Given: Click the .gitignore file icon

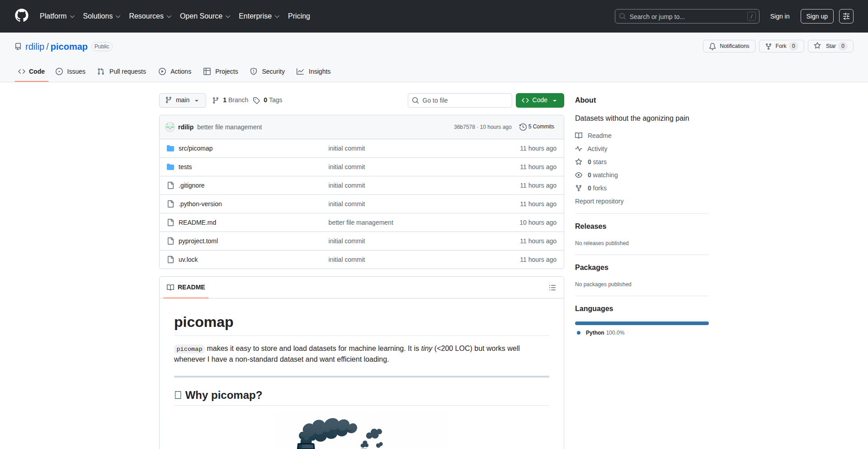Looking at the screenshot, I should pyautogui.click(x=170, y=185).
